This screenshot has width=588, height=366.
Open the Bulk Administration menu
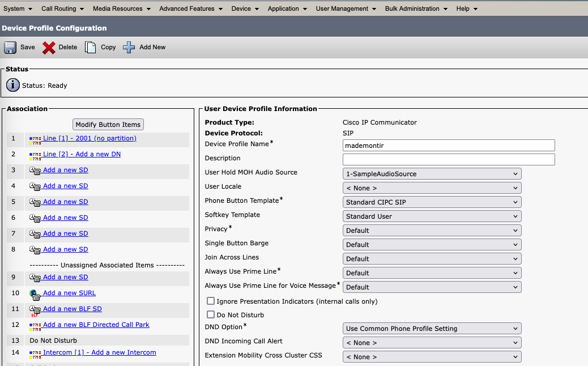(x=416, y=8)
